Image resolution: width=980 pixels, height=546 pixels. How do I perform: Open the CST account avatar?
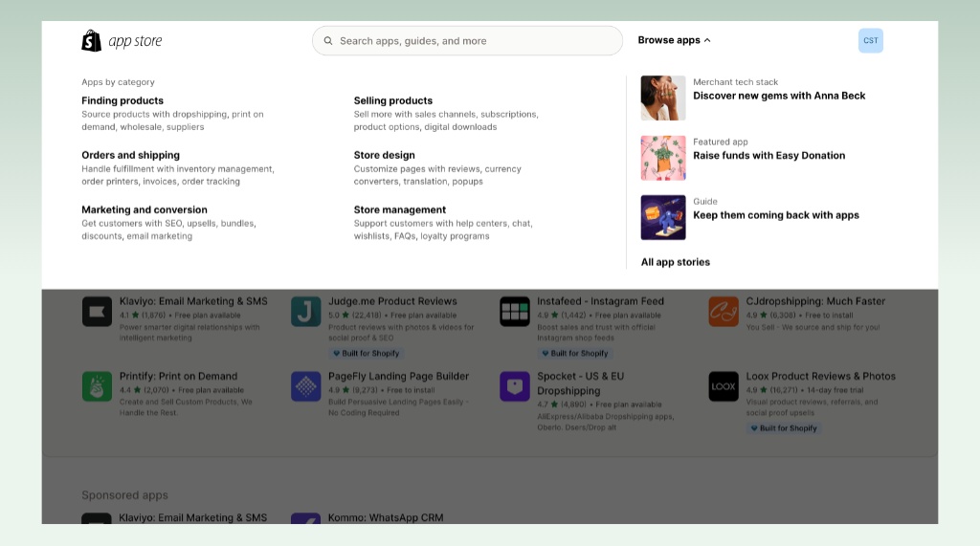click(x=871, y=40)
